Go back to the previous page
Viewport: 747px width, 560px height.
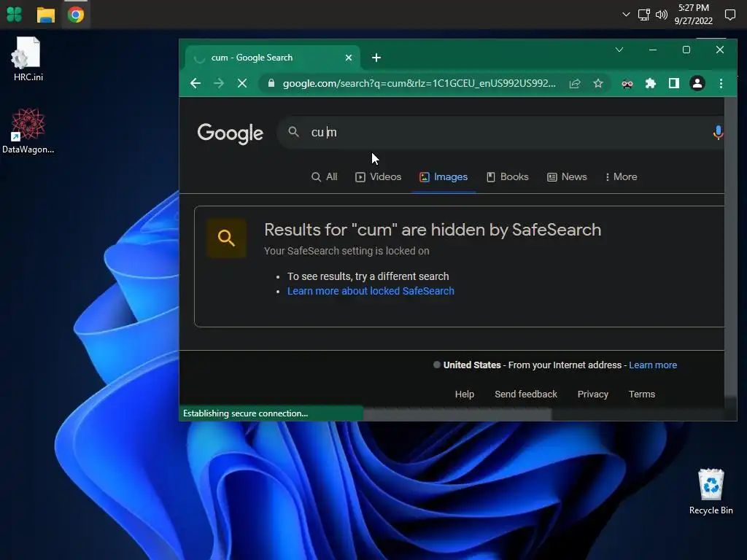196,83
